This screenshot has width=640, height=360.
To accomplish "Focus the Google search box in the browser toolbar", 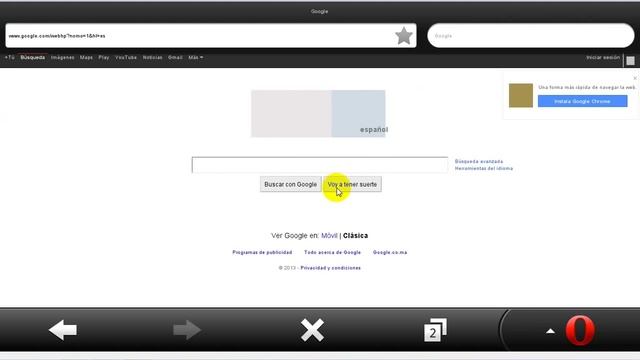I will pos(531,36).
